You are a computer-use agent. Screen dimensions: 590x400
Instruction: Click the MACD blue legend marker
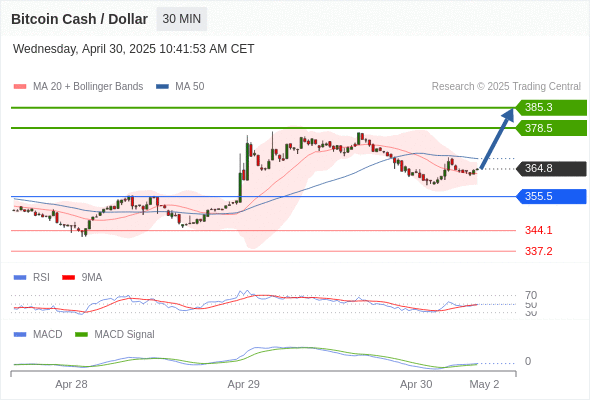tap(20, 334)
